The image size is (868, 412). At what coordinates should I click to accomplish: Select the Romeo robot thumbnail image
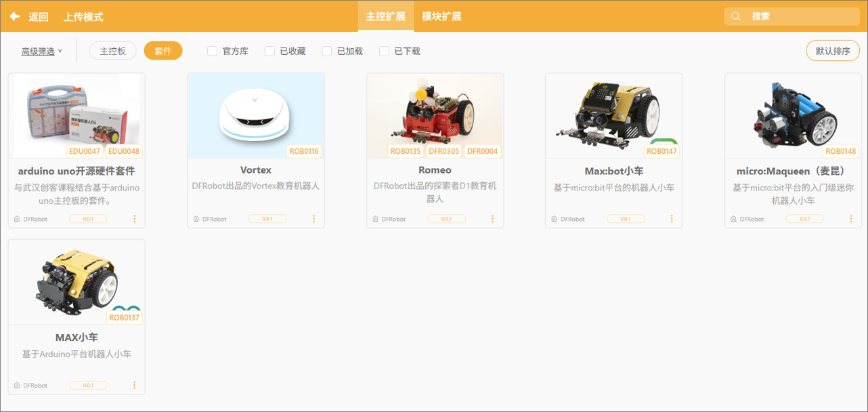click(x=435, y=112)
